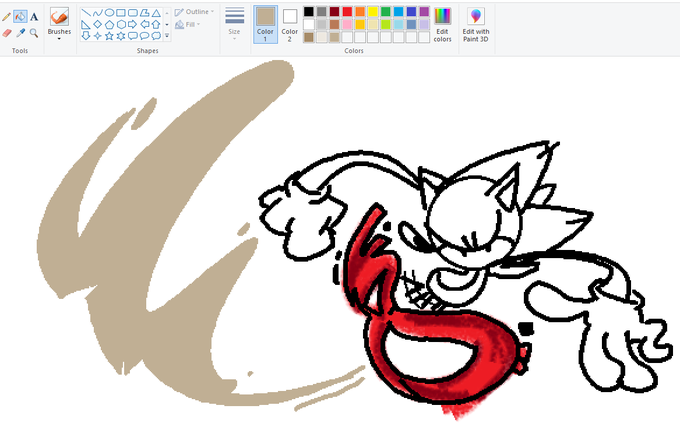
Task: Choose the Polygon shape
Action: click(144, 13)
